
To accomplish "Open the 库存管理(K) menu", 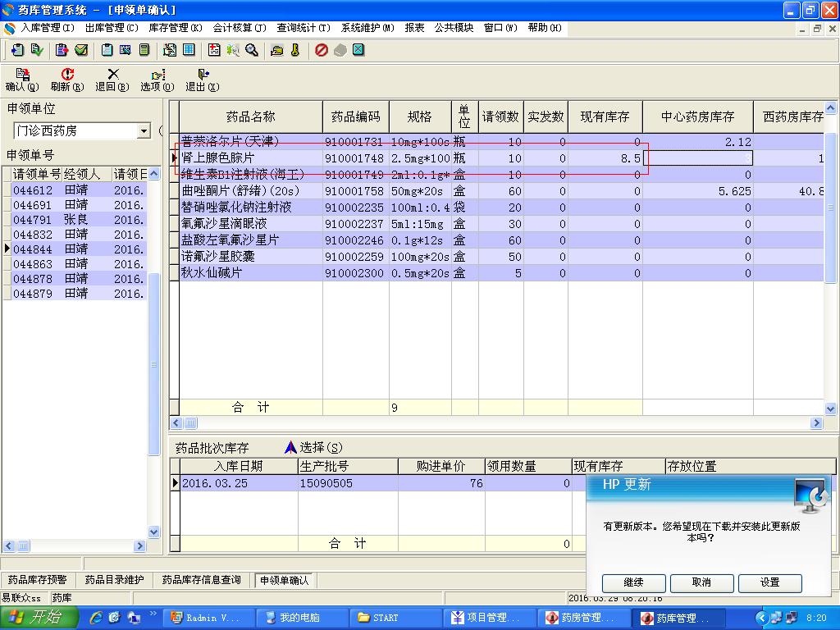I will point(176,28).
